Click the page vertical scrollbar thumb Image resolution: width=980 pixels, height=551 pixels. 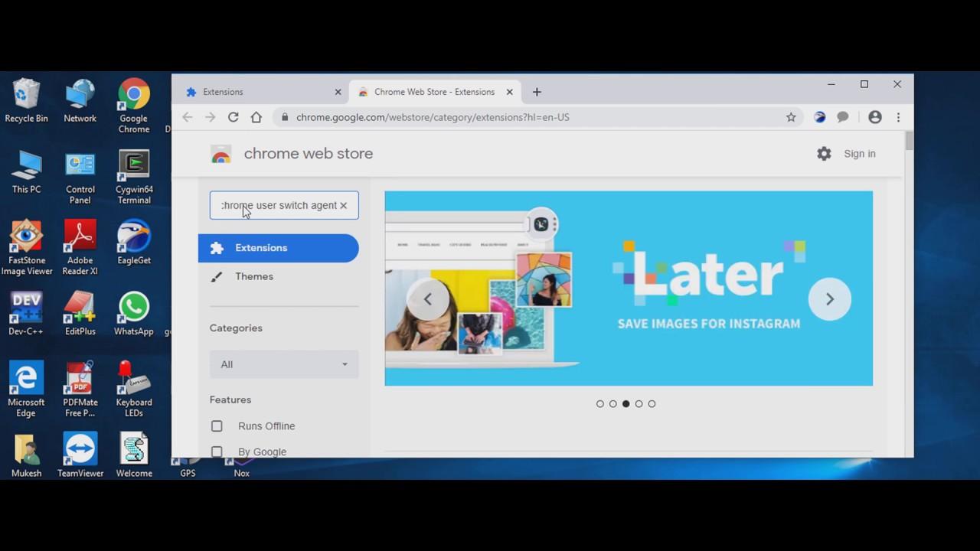[909, 141]
